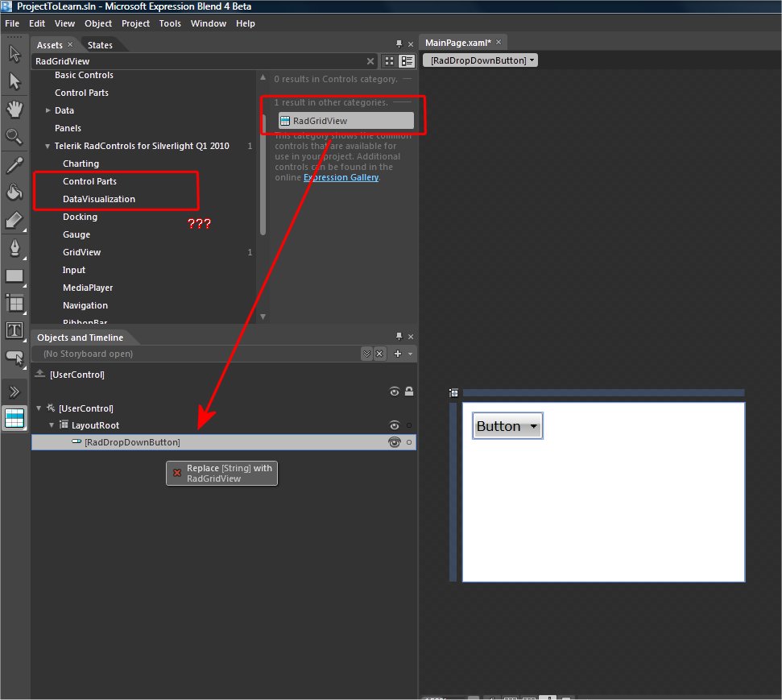Collapse Telerik RadControls for Silverlight category

[x=48, y=146]
